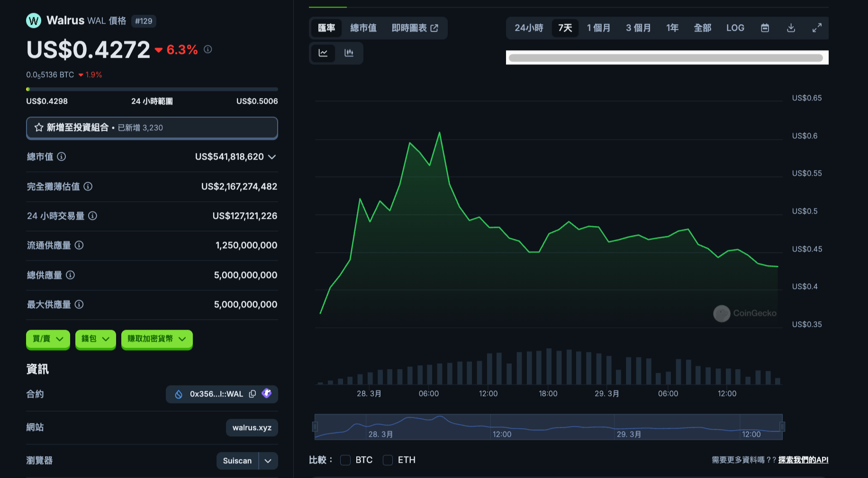This screenshot has height=478, width=868.
Task: Click the line chart view icon
Action: 323,53
